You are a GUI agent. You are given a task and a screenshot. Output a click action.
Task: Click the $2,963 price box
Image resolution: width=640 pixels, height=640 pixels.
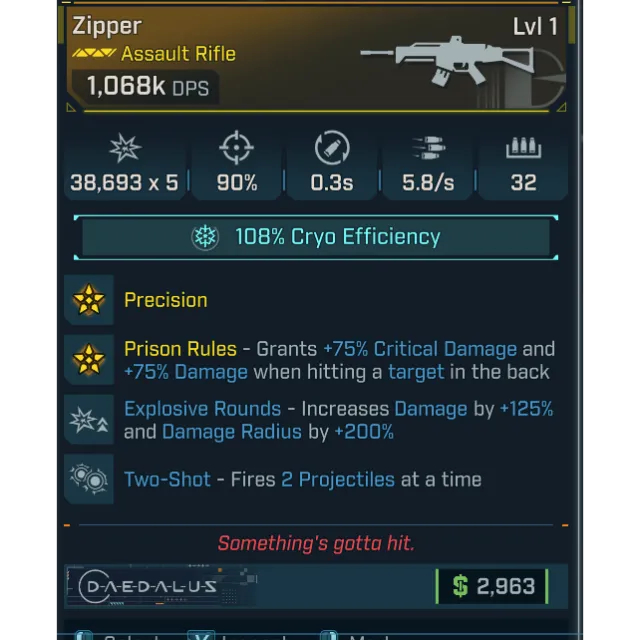[492, 587]
